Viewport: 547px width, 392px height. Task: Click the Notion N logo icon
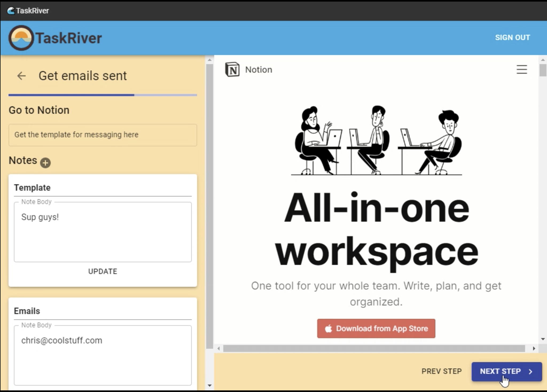(x=232, y=70)
